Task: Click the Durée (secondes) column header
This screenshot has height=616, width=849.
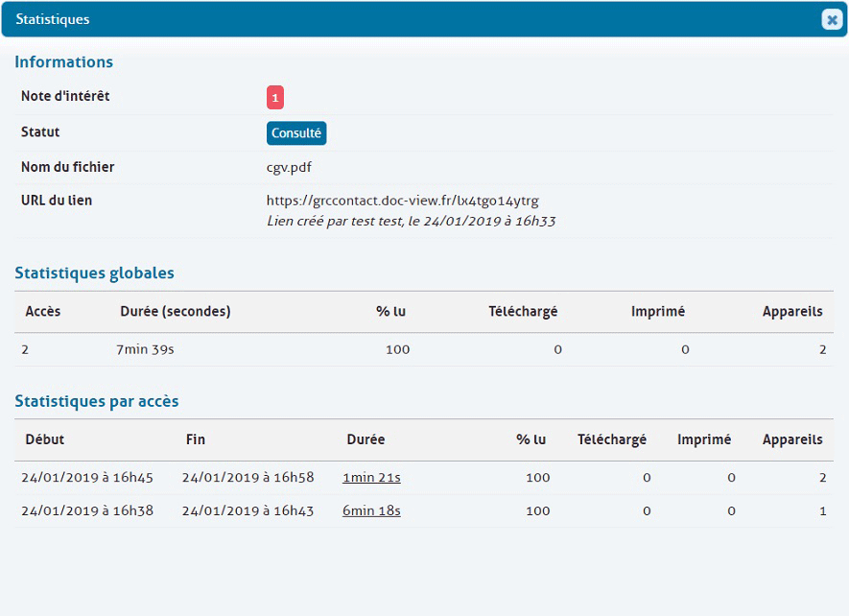Action: [x=176, y=311]
